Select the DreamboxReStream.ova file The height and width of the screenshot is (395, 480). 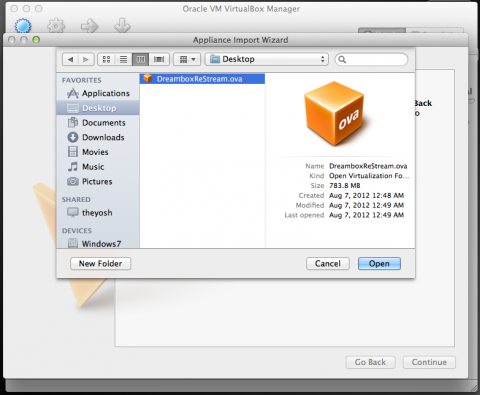pyautogui.click(x=202, y=79)
